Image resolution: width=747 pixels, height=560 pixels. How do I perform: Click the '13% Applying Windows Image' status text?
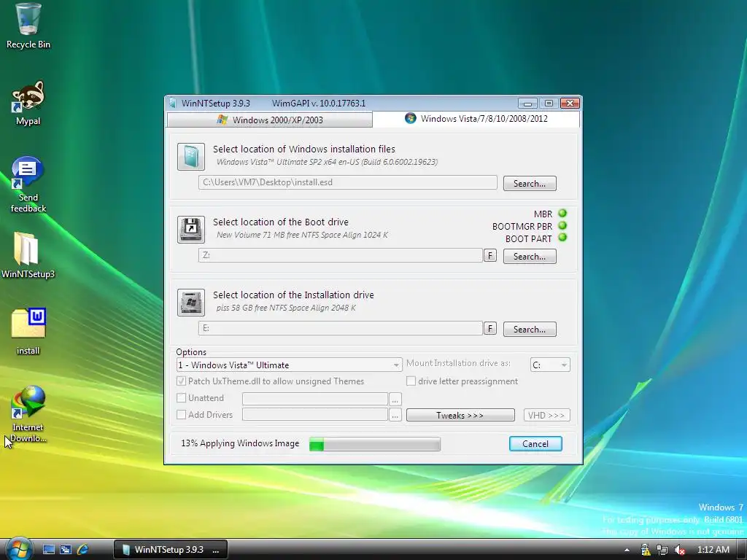pyautogui.click(x=240, y=443)
